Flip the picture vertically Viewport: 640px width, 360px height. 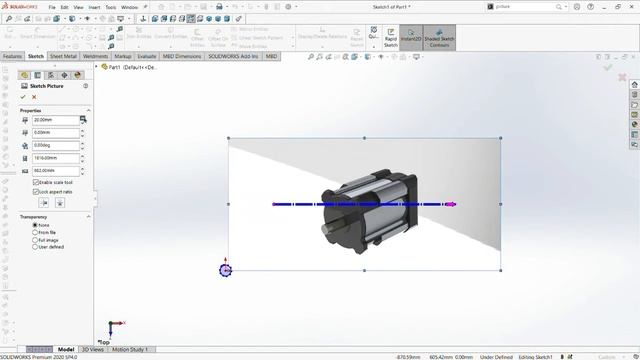(x=60, y=203)
